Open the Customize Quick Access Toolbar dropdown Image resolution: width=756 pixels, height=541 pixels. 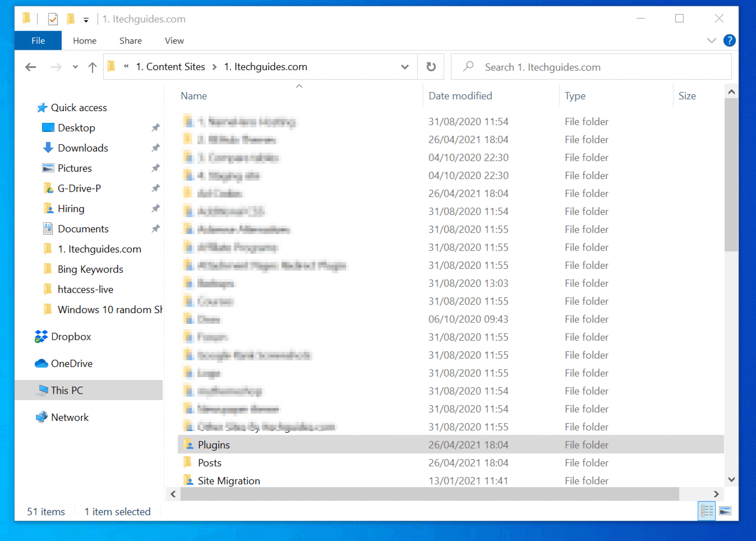pyautogui.click(x=86, y=20)
